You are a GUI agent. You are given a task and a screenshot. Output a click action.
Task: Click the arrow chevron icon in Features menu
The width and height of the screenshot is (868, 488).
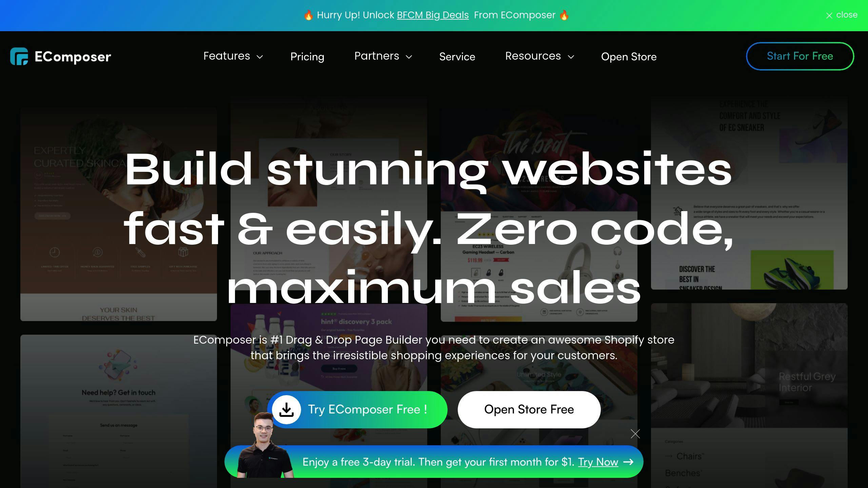point(260,57)
